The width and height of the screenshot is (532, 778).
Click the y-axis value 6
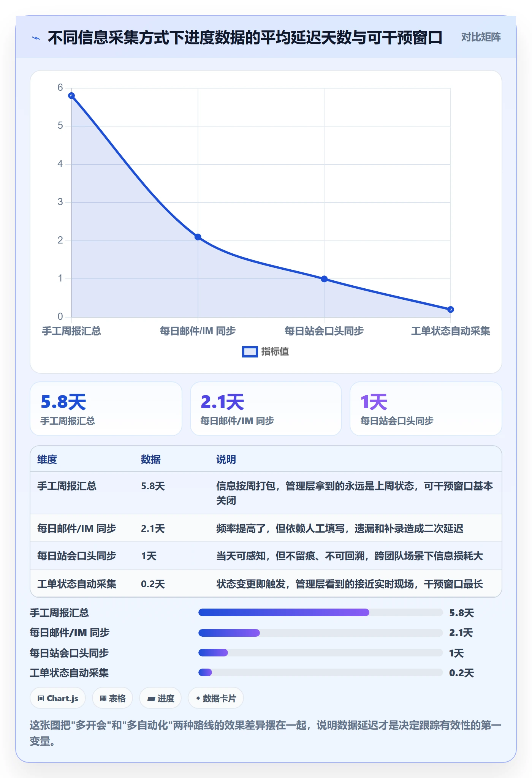point(60,88)
